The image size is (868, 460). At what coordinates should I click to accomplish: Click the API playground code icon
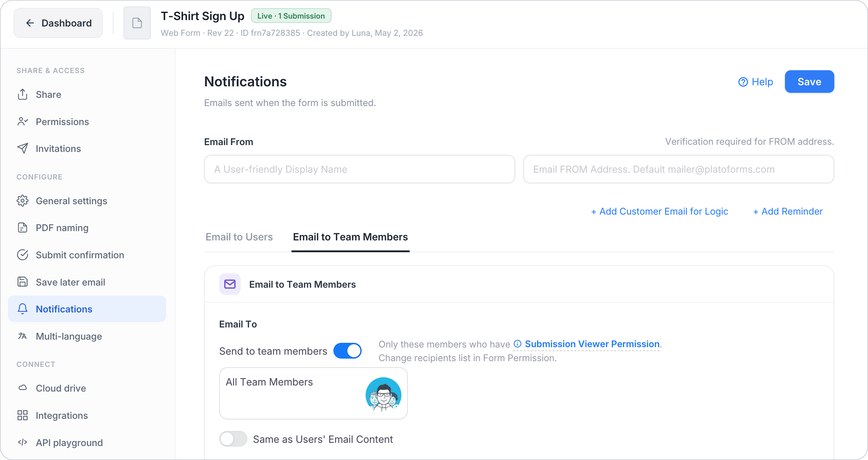coord(23,442)
